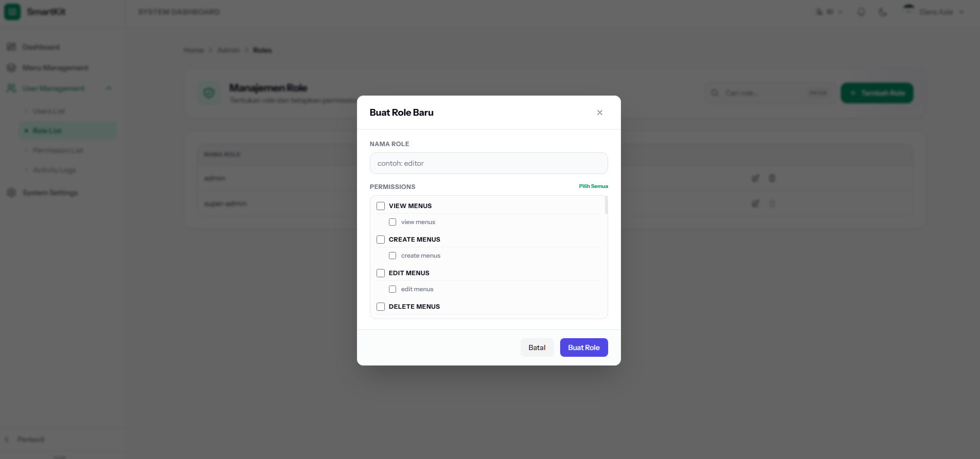Open Menu Management in sidebar

[x=55, y=68]
